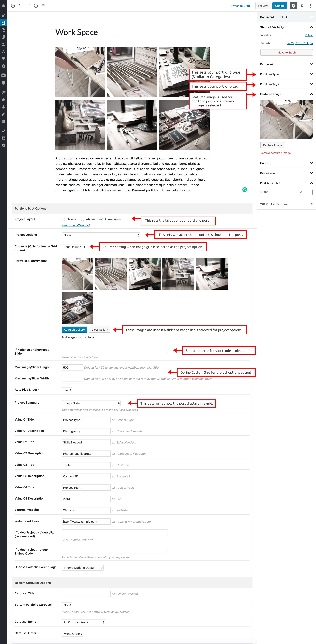The height and width of the screenshot is (644, 316).
Task: Select the Above project layout radio
Action: (x=83, y=219)
